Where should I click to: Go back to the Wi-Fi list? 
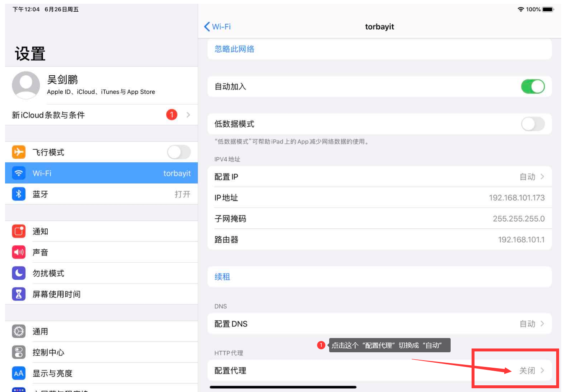pyautogui.click(x=217, y=27)
